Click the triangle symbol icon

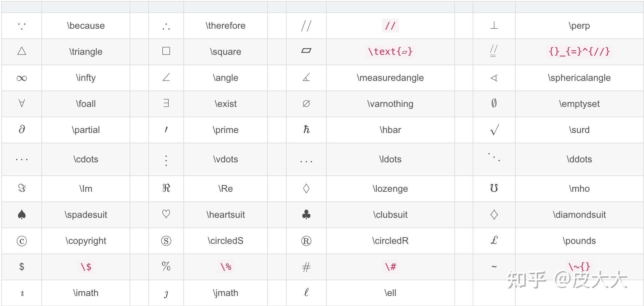pos(22,51)
